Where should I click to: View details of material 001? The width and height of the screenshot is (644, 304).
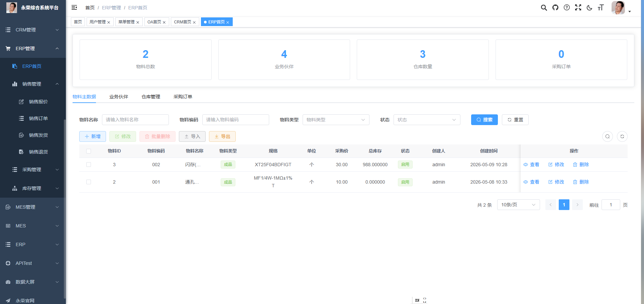(x=531, y=182)
